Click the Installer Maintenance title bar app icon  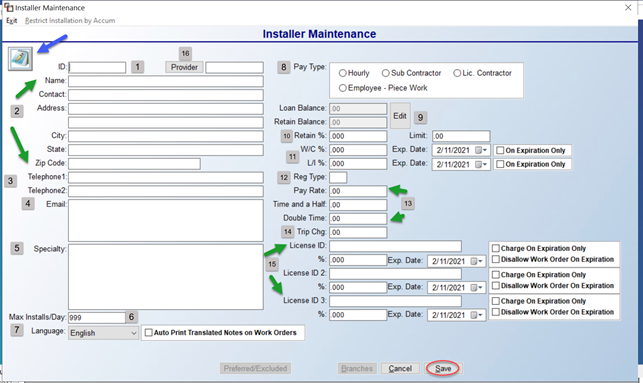pyautogui.click(x=8, y=7)
